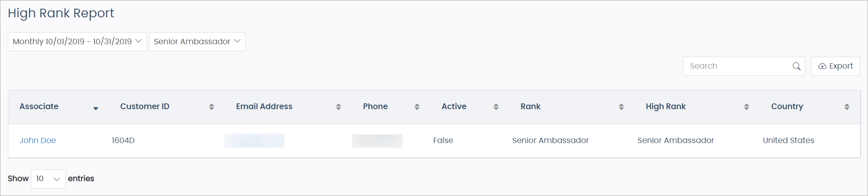
Task: Click the Rank column sort icon
Action: pos(621,107)
